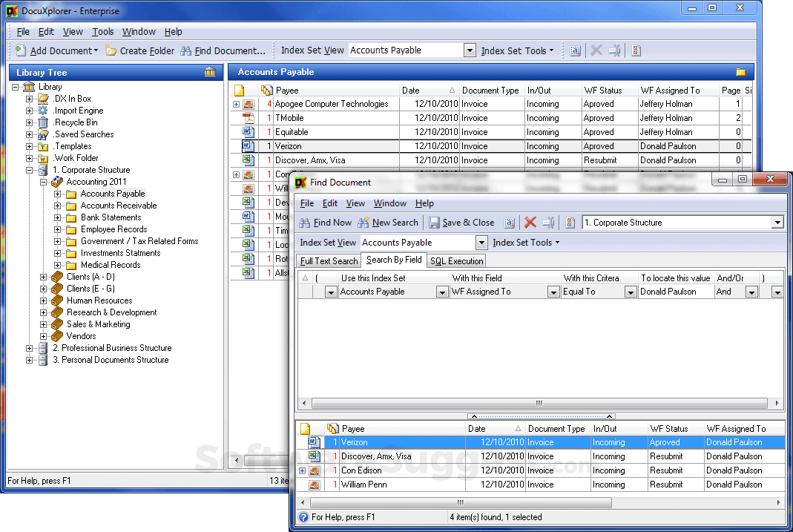Image resolution: width=793 pixels, height=532 pixels.
Task: Click the red X delete icon in Find Document toolbar
Action: coord(530,223)
